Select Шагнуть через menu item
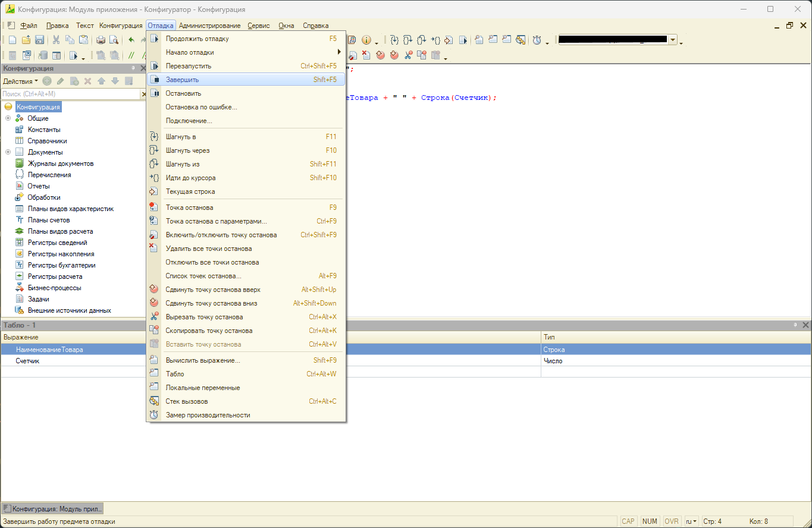 246,150
